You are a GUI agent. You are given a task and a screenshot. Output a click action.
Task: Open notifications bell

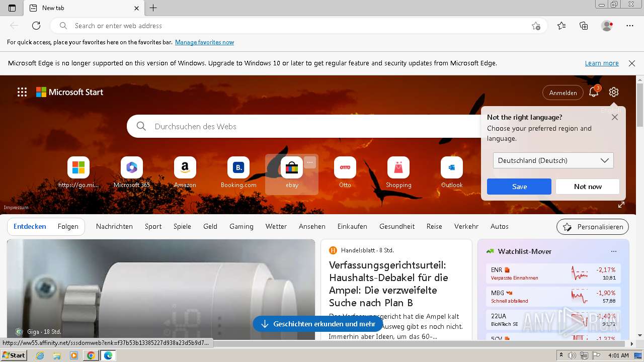[x=594, y=92]
